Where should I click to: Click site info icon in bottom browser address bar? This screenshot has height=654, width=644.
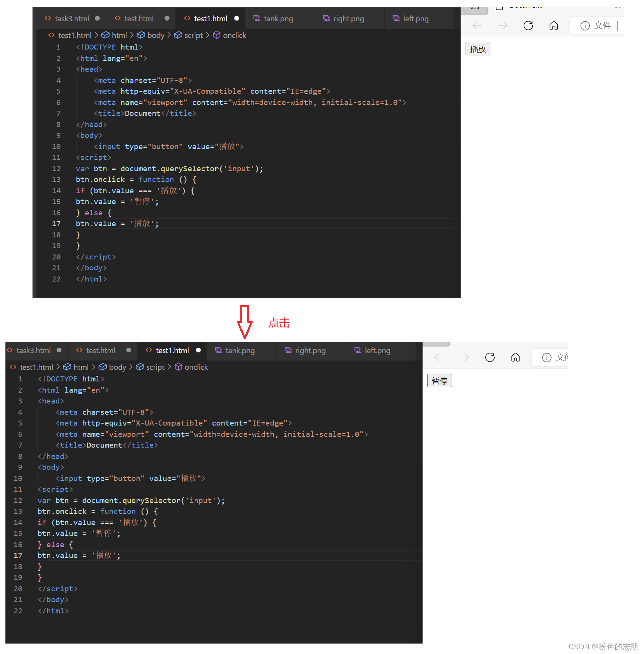tap(546, 357)
